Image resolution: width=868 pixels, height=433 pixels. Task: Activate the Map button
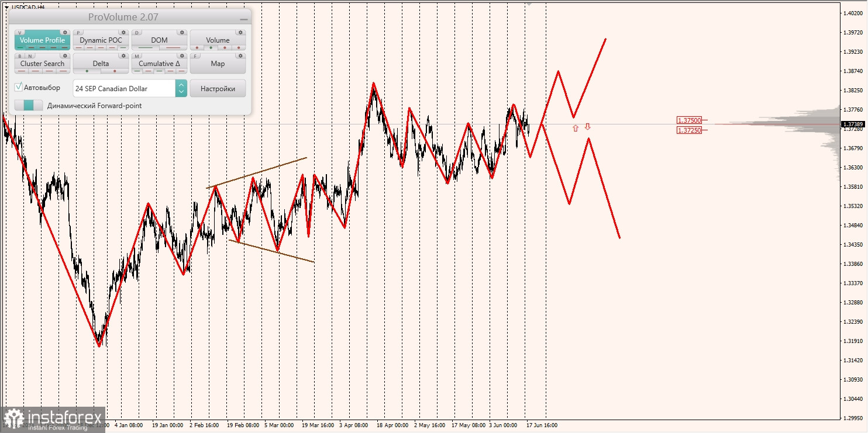click(x=218, y=63)
